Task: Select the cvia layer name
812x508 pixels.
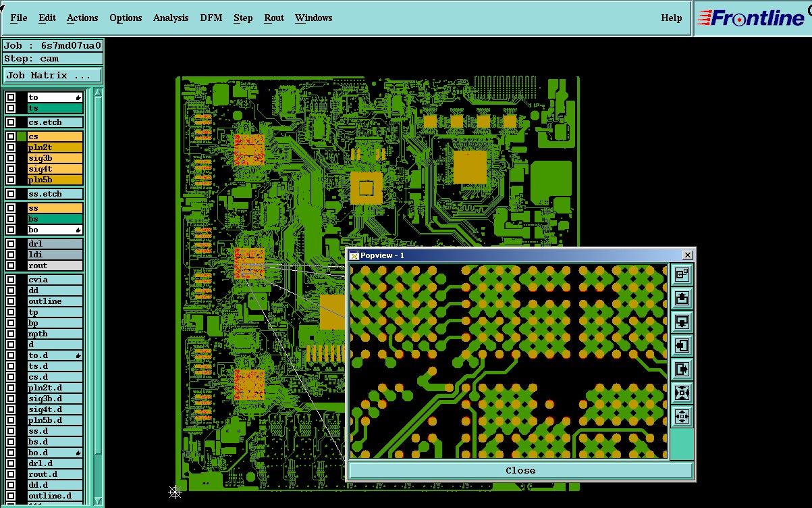Action: click(x=55, y=280)
